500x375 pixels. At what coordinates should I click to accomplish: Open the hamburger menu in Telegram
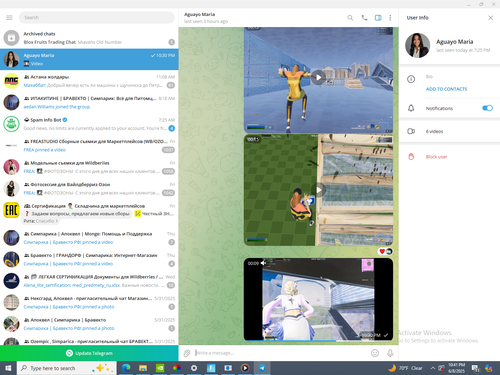pos(9,17)
